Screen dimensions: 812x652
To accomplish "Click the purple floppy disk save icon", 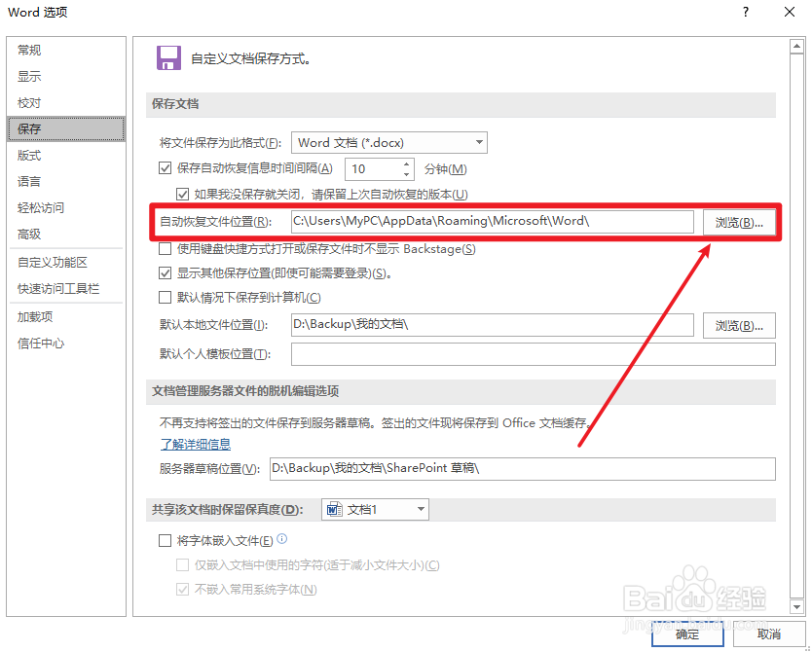I will click(168, 58).
